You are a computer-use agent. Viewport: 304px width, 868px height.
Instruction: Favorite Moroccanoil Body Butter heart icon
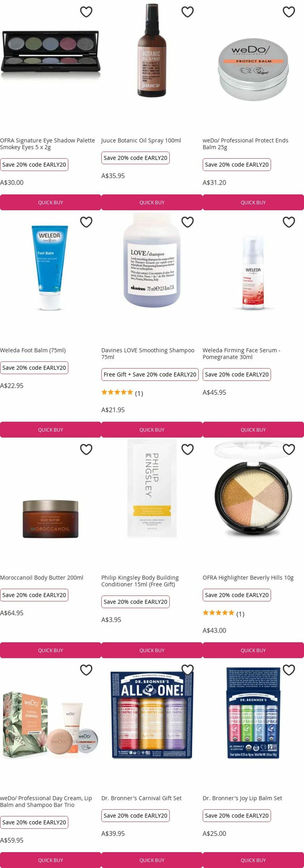click(86, 449)
